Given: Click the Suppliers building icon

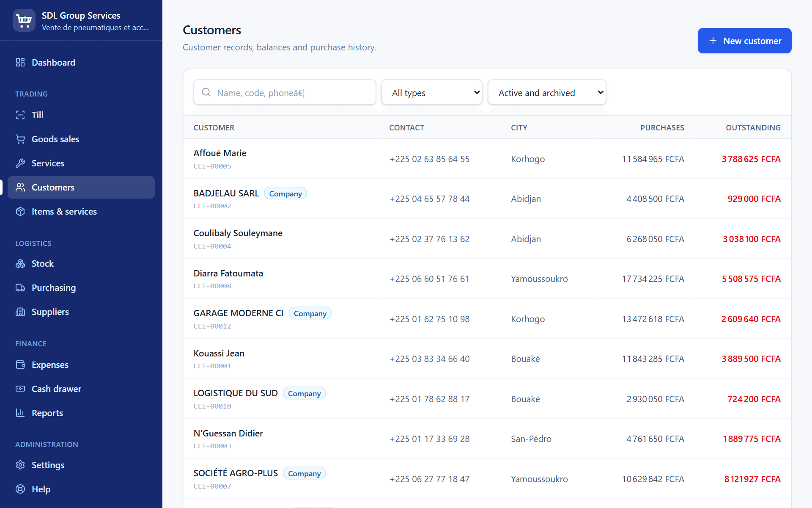Looking at the screenshot, I should click(x=20, y=312).
